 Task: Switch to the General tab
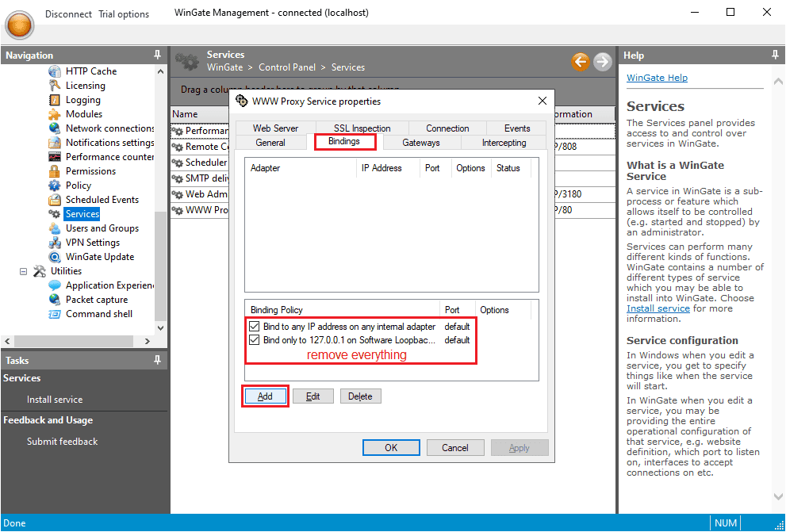(x=270, y=143)
